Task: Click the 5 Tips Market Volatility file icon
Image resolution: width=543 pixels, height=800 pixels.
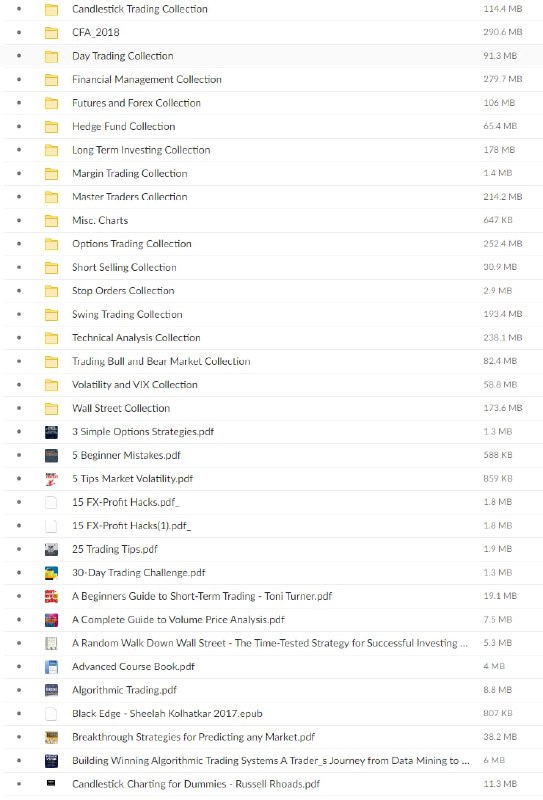Action: click(51, 479)
